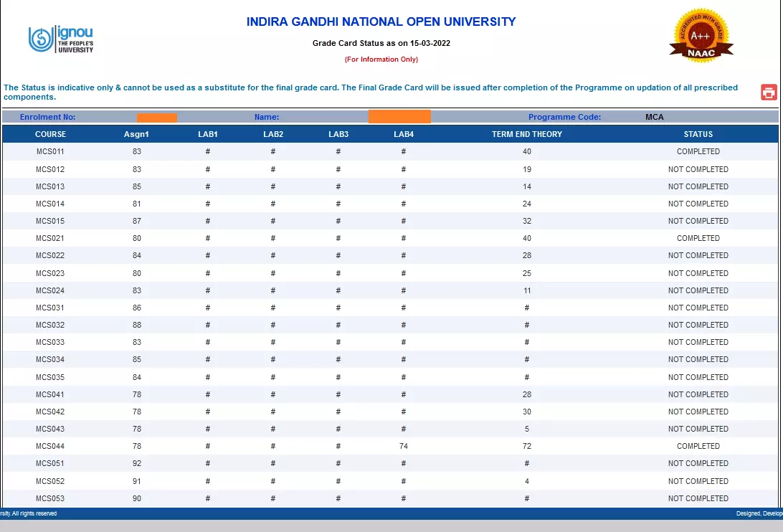
Task: Click assignment score 91 for MCS052
Action: (x=137, y=481)
